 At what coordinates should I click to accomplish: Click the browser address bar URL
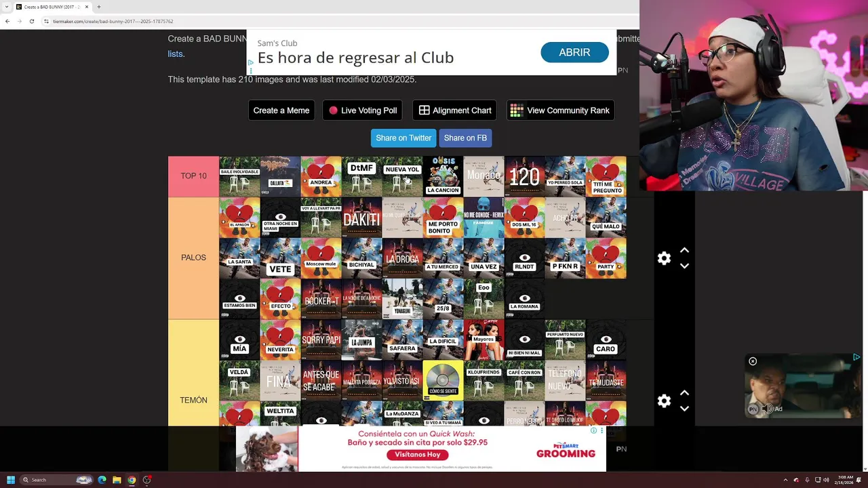pyautogui.click(x=113, y=21)
